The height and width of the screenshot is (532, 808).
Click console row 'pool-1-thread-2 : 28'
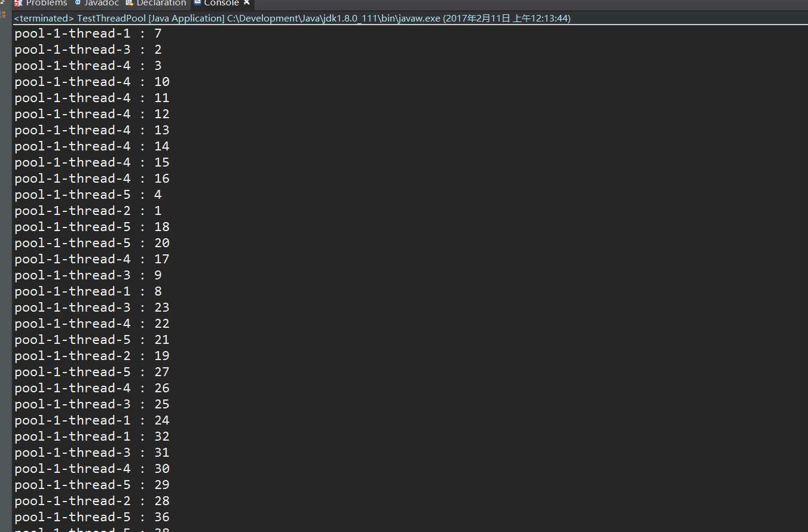tap(92, 501)
